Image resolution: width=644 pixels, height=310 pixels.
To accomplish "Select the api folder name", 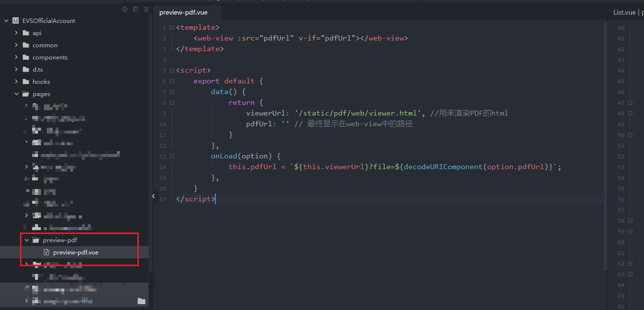I will coord(37,33).
